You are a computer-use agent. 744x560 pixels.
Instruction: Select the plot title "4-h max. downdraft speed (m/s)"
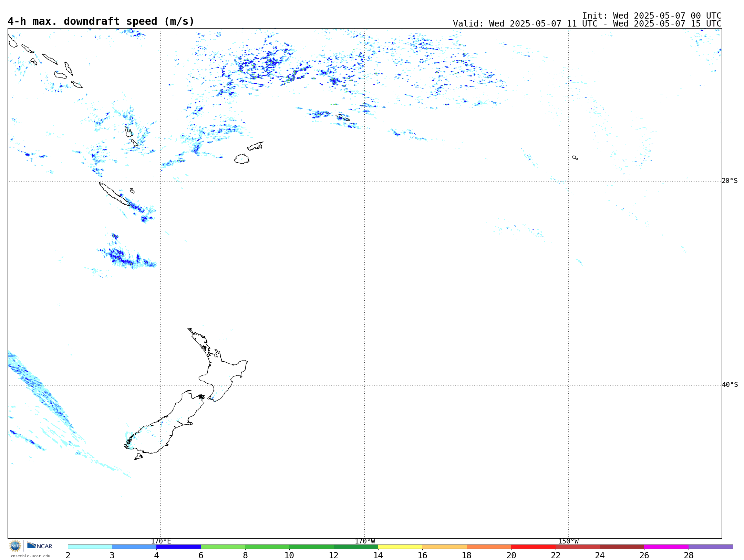(x=101, y=21)
